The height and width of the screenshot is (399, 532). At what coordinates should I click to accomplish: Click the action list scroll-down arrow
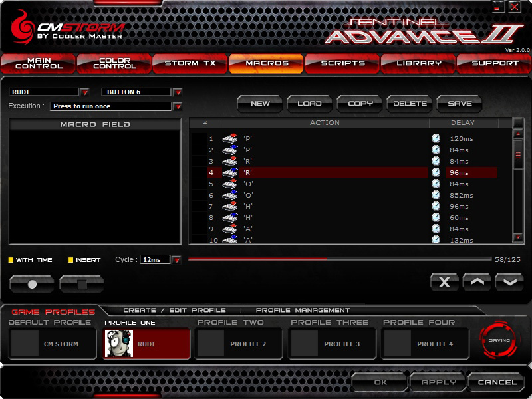click(518, 237)
